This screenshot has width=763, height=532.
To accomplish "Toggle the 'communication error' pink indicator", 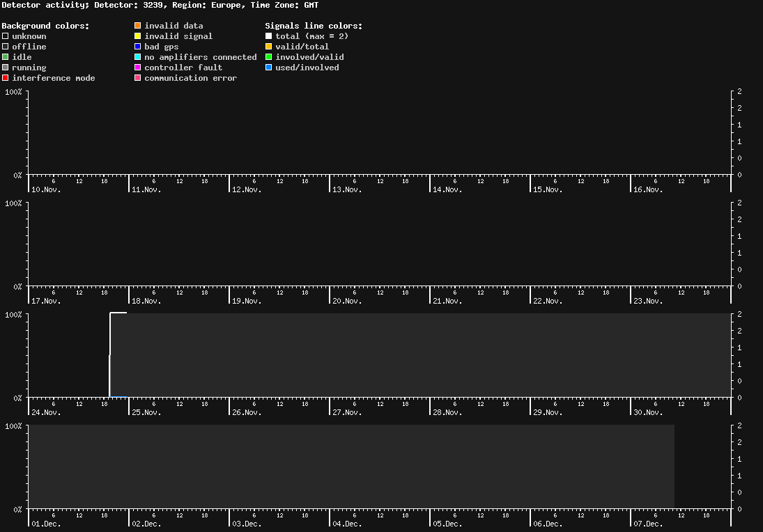I will click(x=137, y=78).
